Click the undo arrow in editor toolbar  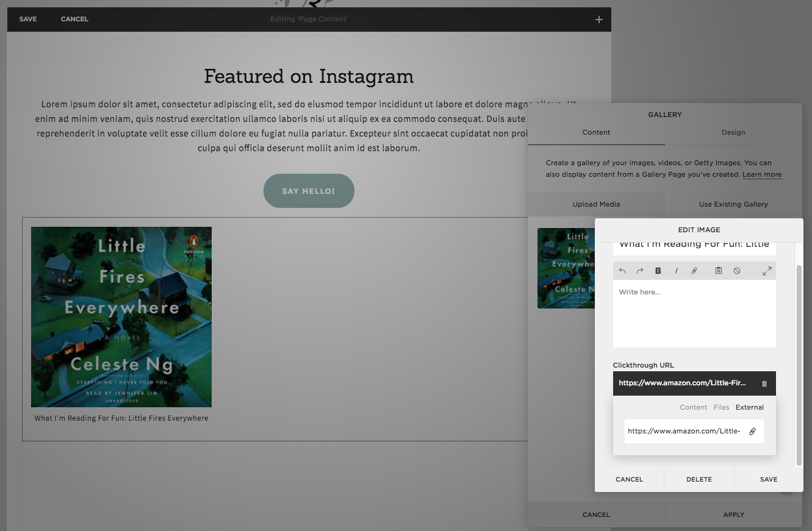coord(622,271)
